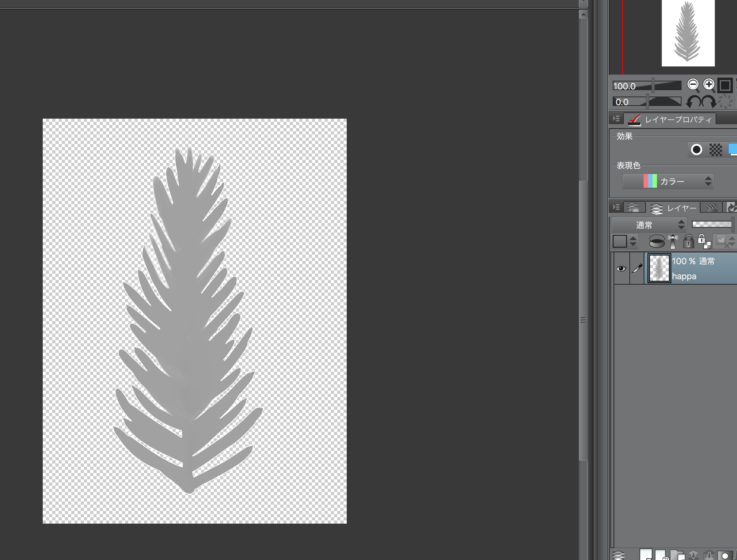Rotate the canvas right with the clockwise arrow
The height and width of the screenshot is (560, 737).
pos(709,102)
